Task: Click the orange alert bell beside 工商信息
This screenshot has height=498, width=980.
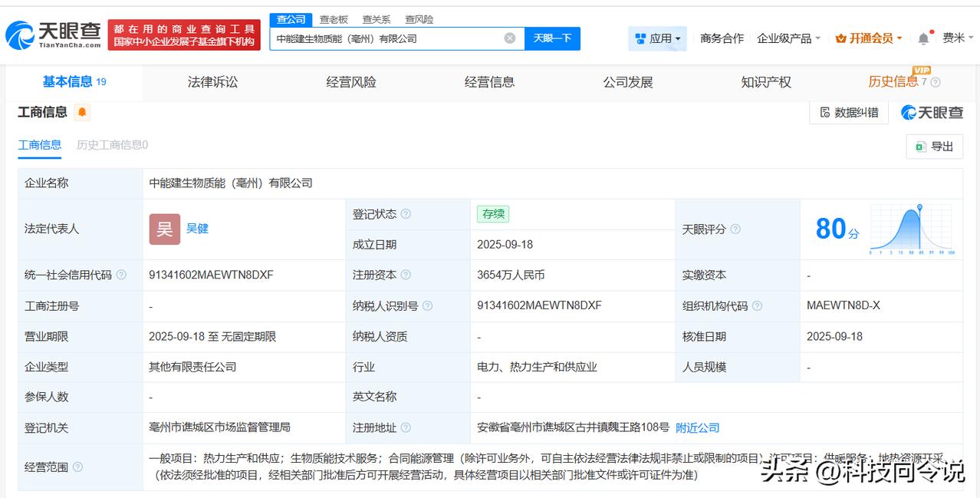Action: [x=82, y=113]
